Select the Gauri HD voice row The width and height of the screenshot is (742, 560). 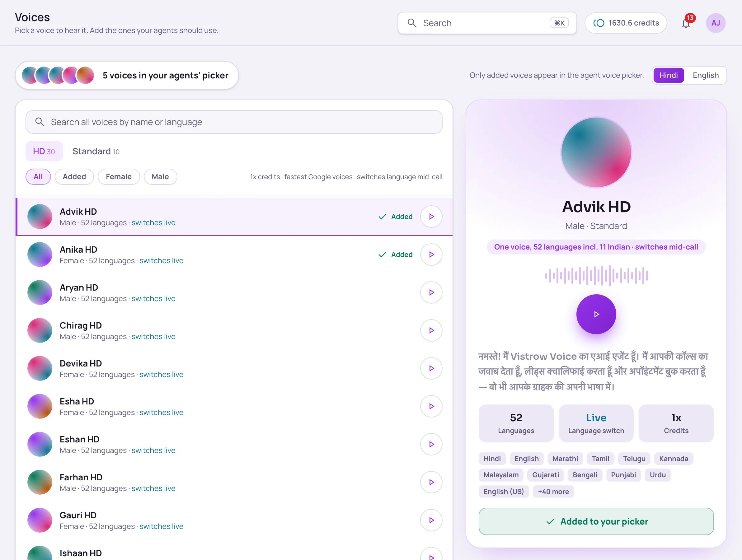[234, 520]
